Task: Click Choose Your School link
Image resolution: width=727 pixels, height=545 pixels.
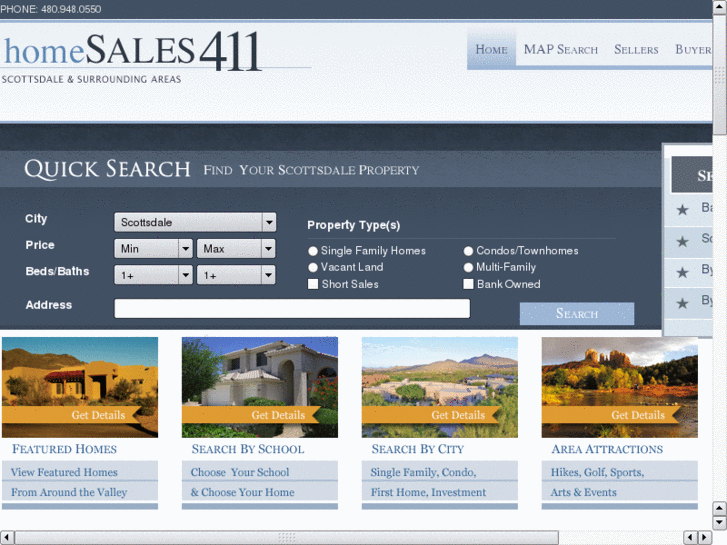Action: (240, 472)
